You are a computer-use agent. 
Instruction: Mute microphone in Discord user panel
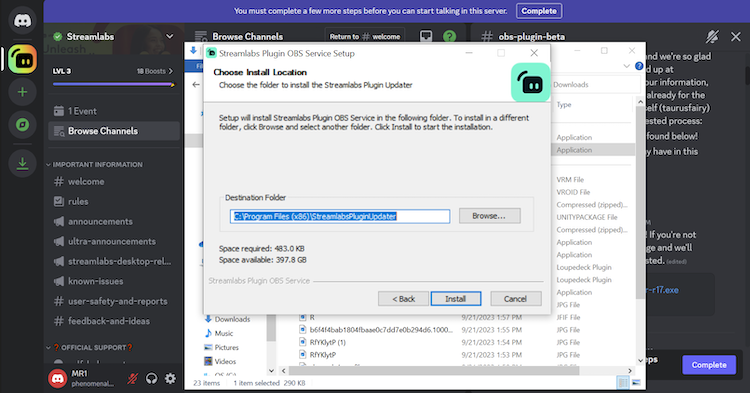pos(132,379)
